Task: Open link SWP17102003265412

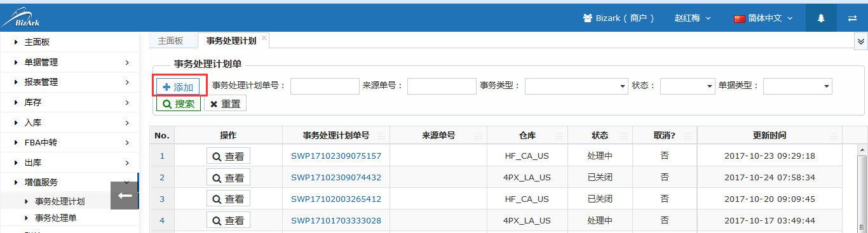Action: point(336,199)
